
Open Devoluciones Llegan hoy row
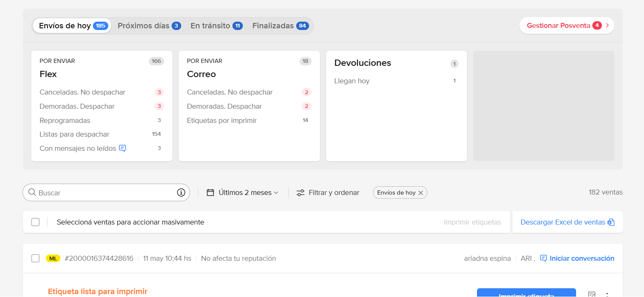(396, 81)
